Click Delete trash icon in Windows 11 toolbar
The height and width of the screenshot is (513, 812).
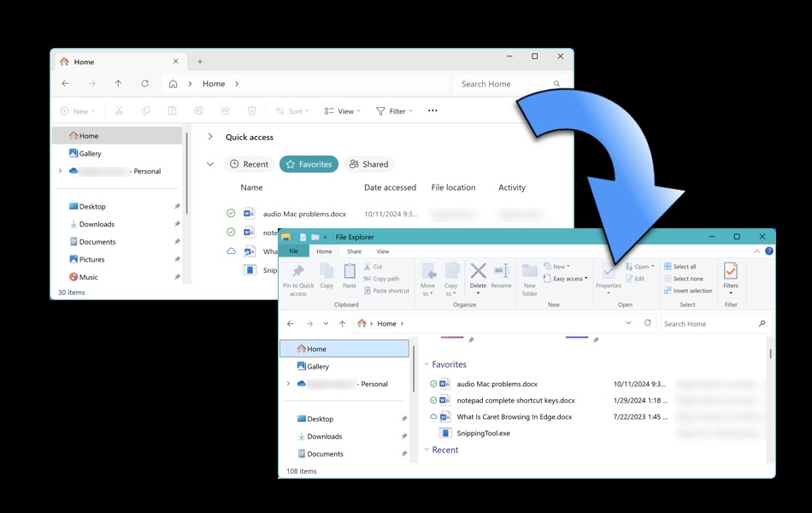click(251, 111)
